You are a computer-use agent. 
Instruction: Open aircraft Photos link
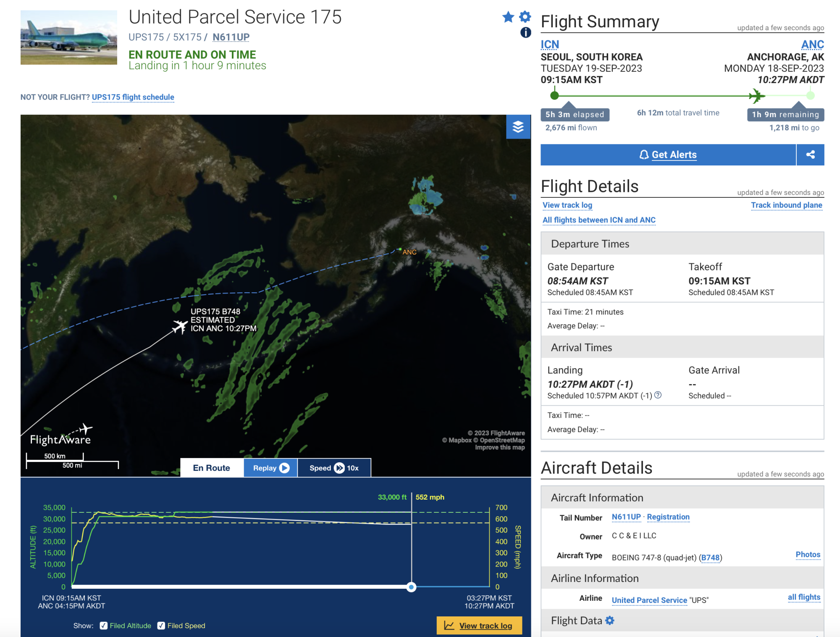(808, 554)
